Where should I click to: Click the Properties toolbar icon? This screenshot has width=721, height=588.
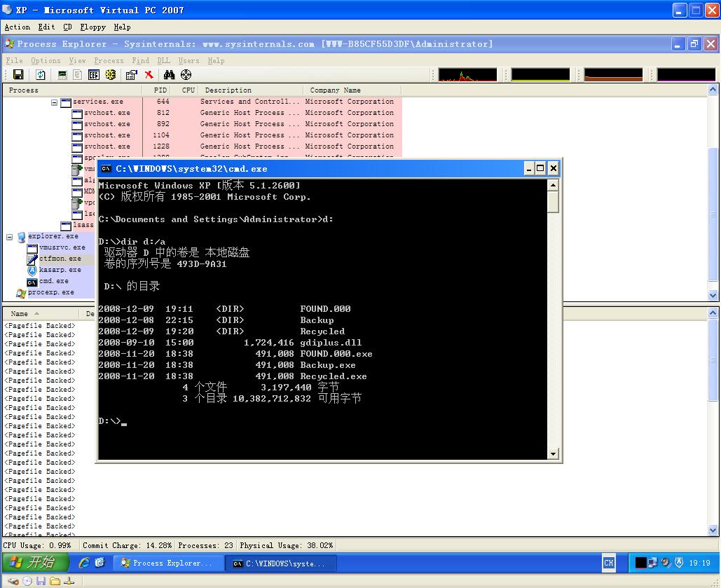click(x=132, y=74)
